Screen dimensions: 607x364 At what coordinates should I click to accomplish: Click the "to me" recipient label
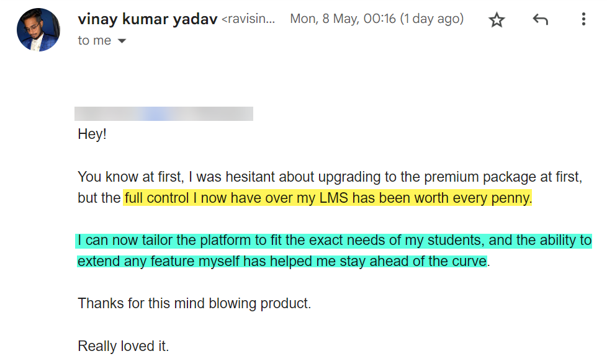pyautogui.click(x=94, y=41)
